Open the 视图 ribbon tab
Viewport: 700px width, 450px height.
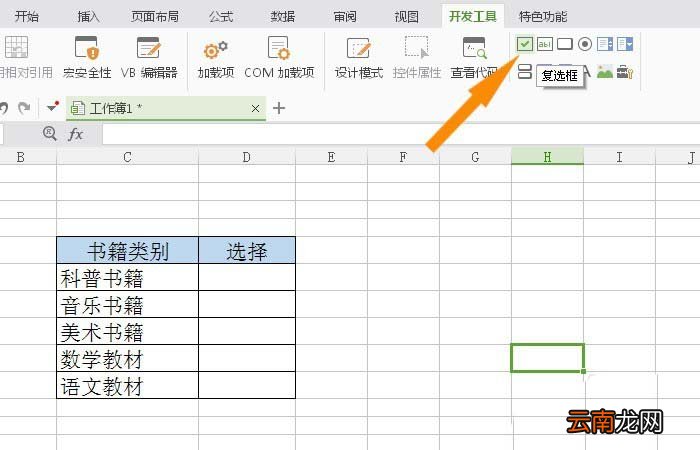(406, 17)
